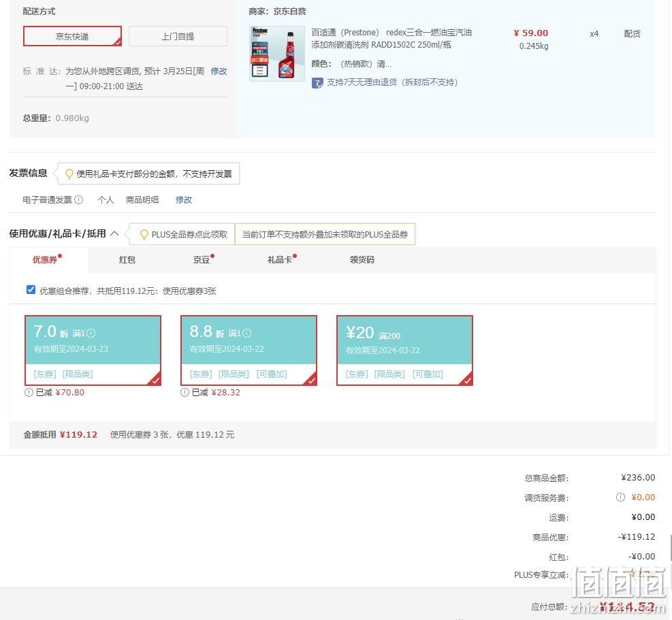
Task: Collapse the 使用优惠/礼品卡/抵用 section
Action: click(x=114, y=233)
